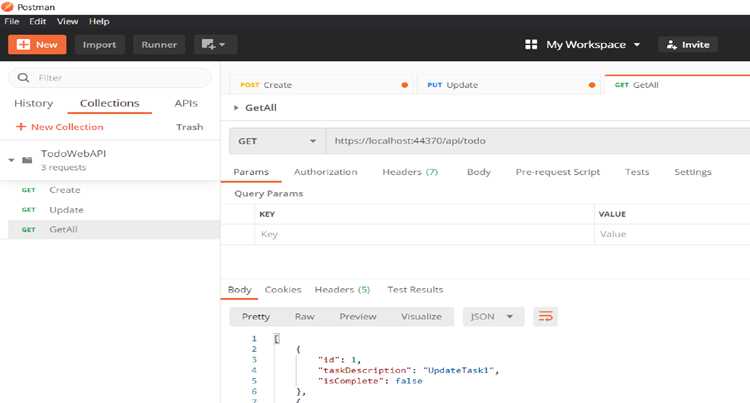Open Test Results tab
750x403 pixels.
(x=415, y=290)
